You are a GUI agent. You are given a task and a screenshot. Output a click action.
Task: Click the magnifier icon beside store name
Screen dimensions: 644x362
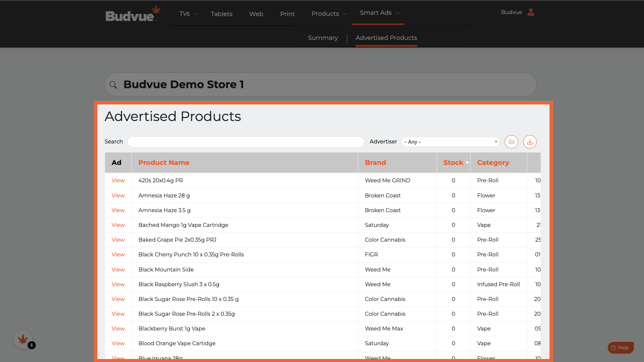click(x=113, y=85)
